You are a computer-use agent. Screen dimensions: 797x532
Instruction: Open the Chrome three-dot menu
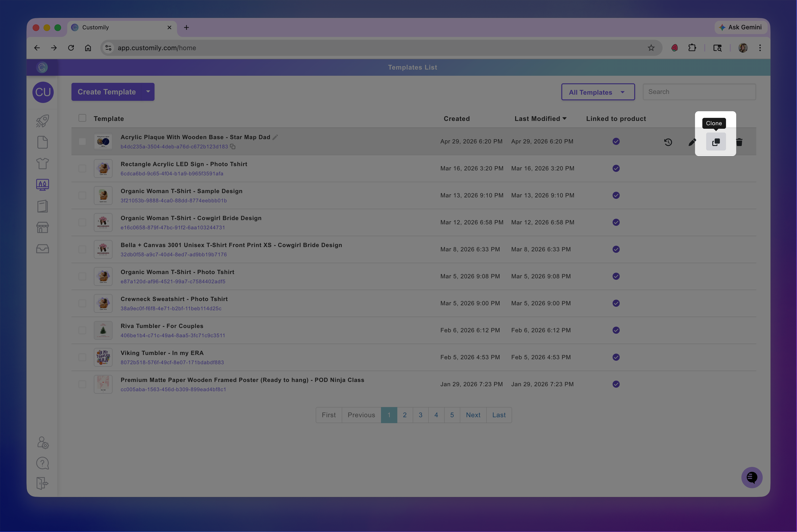click(760, 48)
